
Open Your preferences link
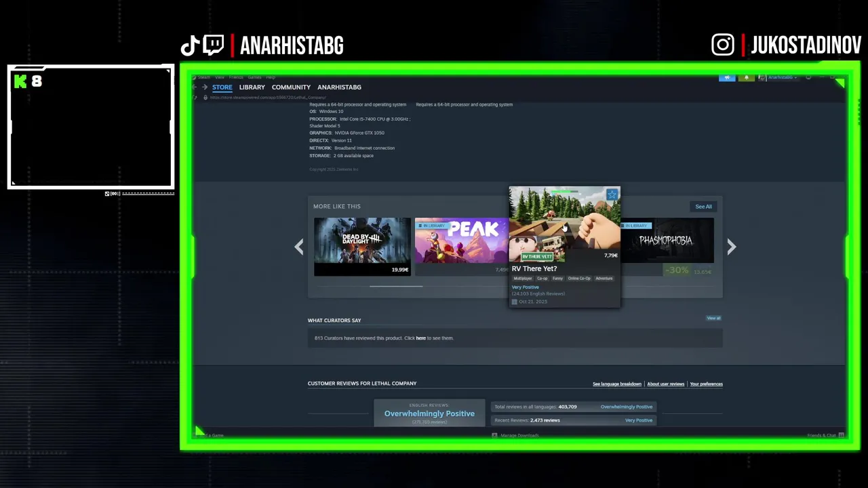706,384
